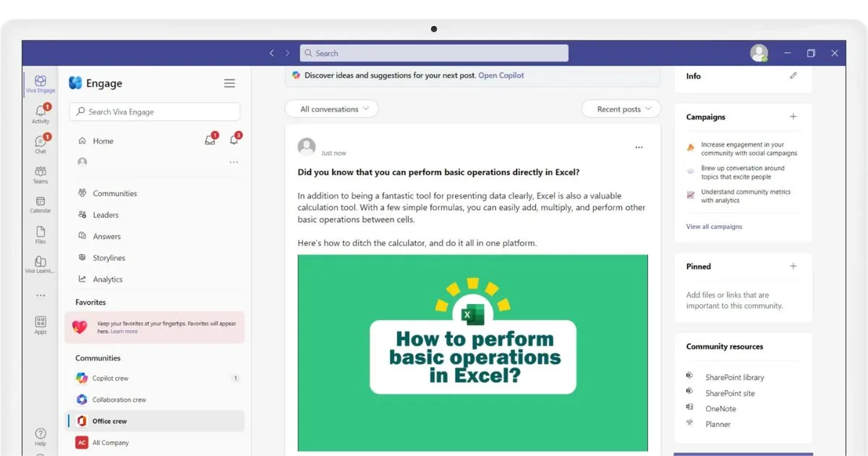Click the post author's avatar

[x=307, y=147]
